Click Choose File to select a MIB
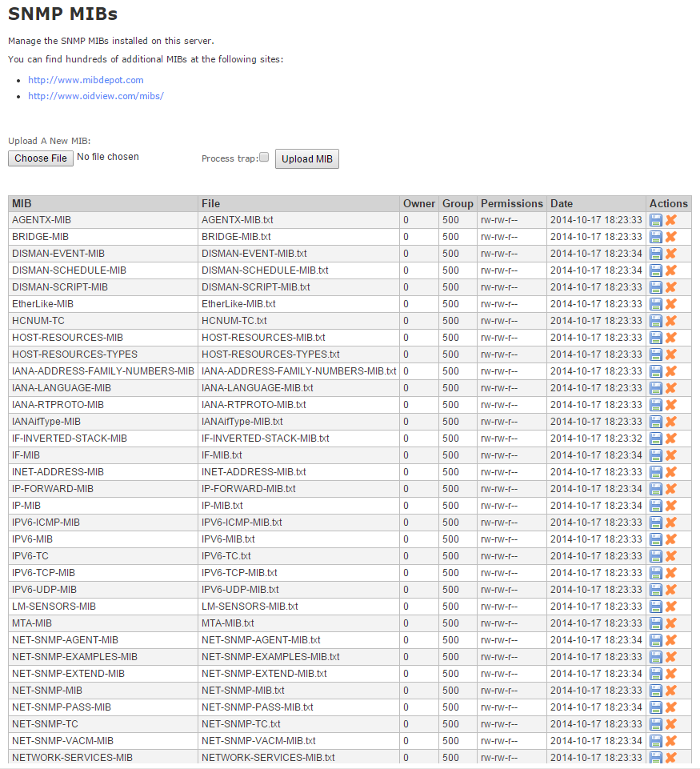The image size is (700, 769). click(41, 158)
